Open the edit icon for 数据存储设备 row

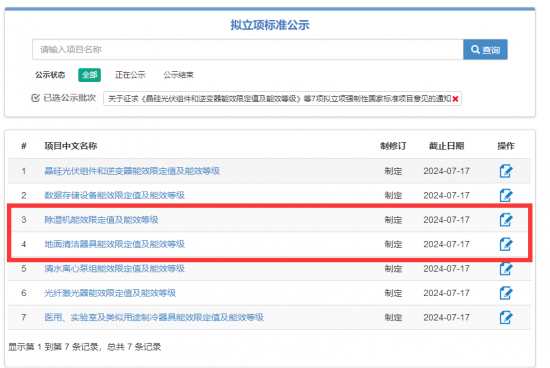click(x=506, y=195)
